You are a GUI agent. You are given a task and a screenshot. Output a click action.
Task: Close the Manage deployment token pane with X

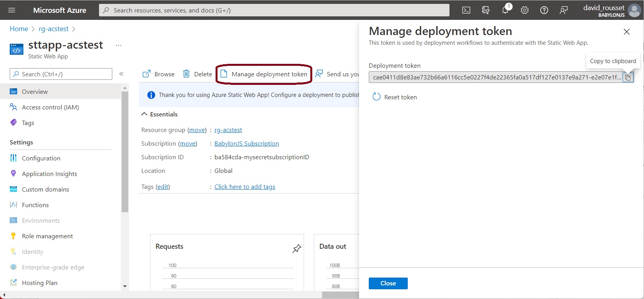click(626, 32)
